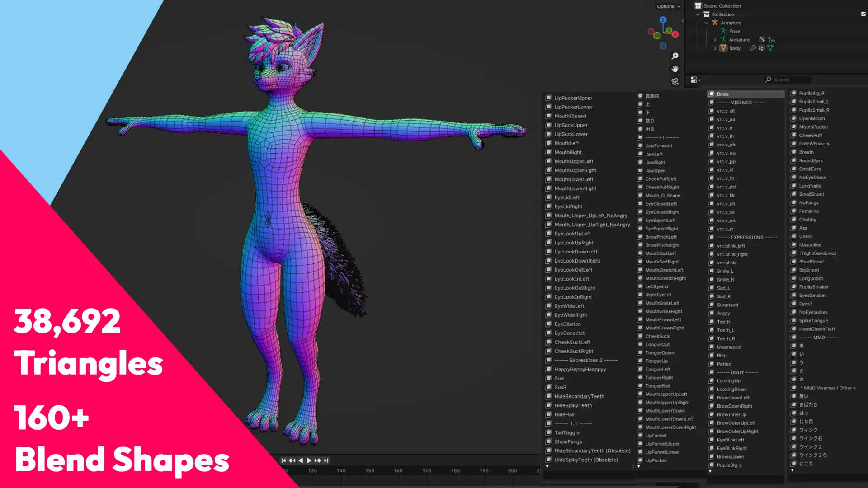
Task: Click frame 160 on the timeline
Action: [398, 471]
